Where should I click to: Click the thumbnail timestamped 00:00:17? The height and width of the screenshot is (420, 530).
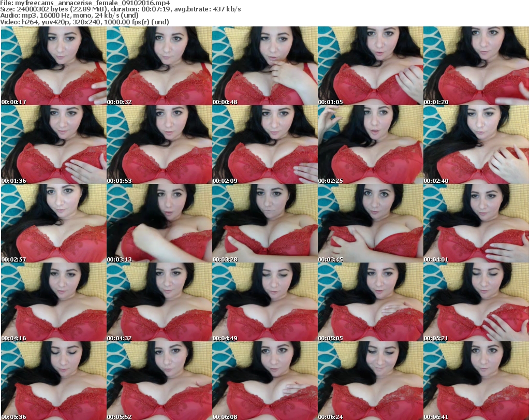click(x=53, y=66)
